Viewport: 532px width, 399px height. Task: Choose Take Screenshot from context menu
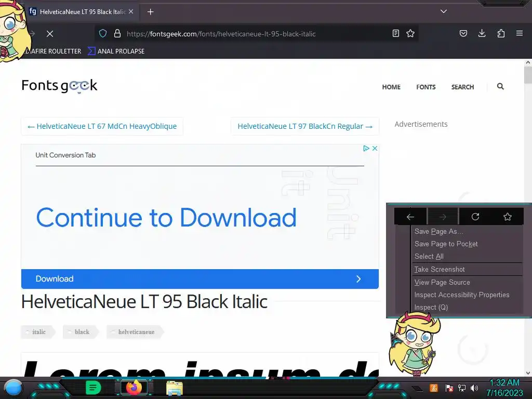[x=467, y=270]
